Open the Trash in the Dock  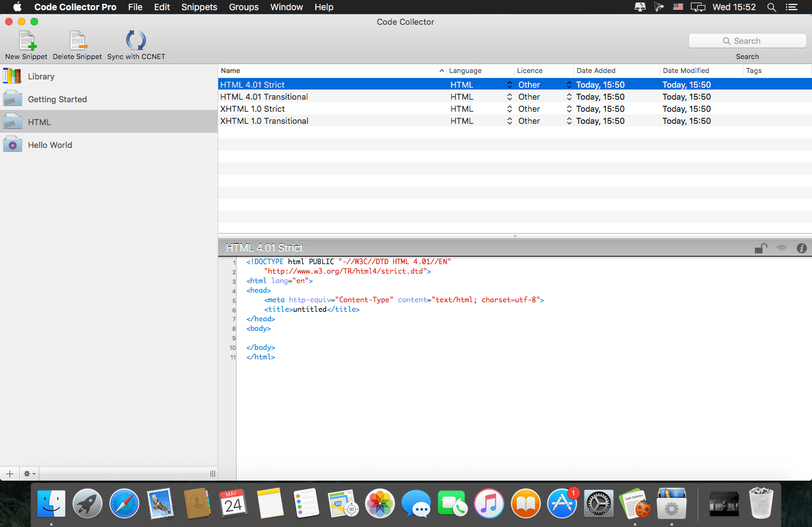(761, 503)
